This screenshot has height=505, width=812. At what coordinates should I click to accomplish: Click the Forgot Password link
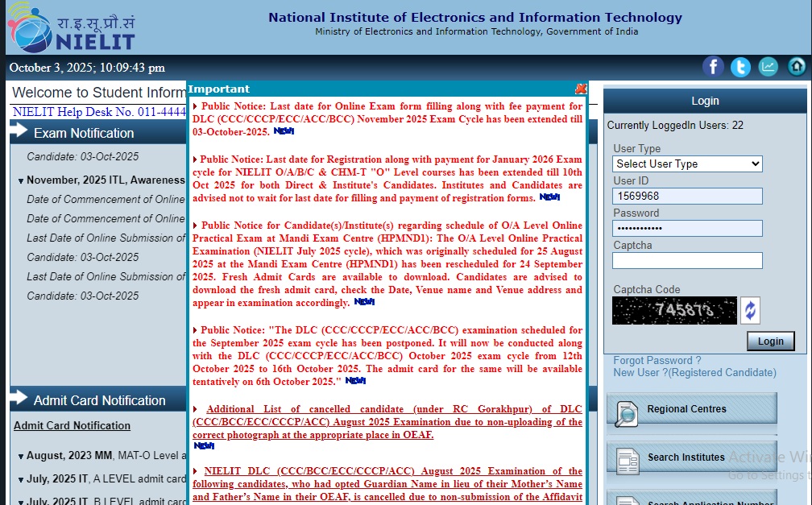pyautogui.click(x=657, y=361)
